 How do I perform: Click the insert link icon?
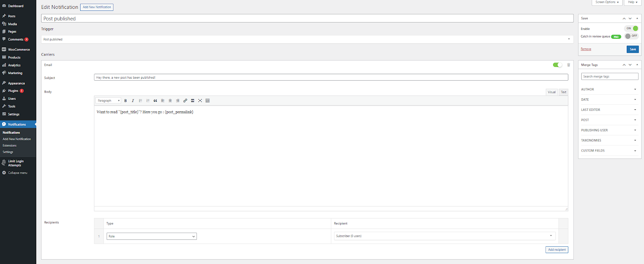coord(185,101)
